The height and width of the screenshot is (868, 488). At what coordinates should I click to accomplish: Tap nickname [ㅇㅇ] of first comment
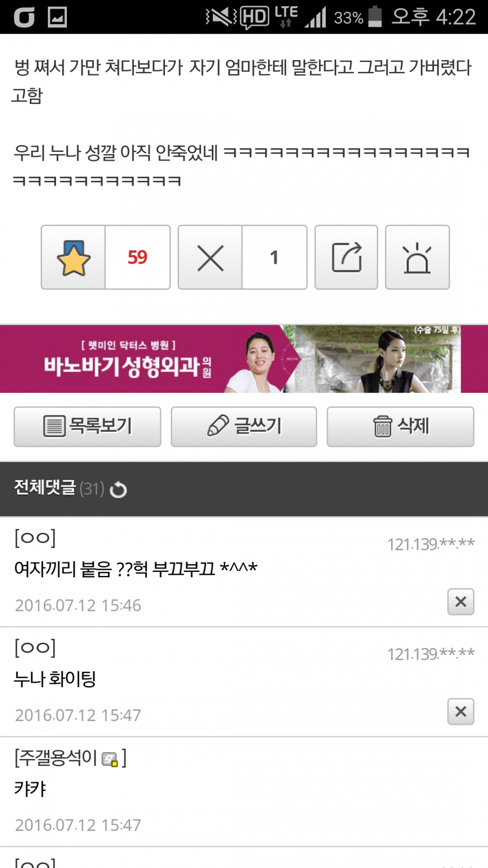click(x=35, y=538)
